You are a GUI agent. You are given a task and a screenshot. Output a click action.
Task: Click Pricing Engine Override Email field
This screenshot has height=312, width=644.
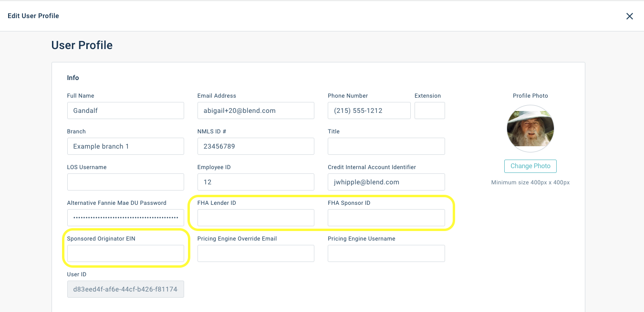[256, 253]
